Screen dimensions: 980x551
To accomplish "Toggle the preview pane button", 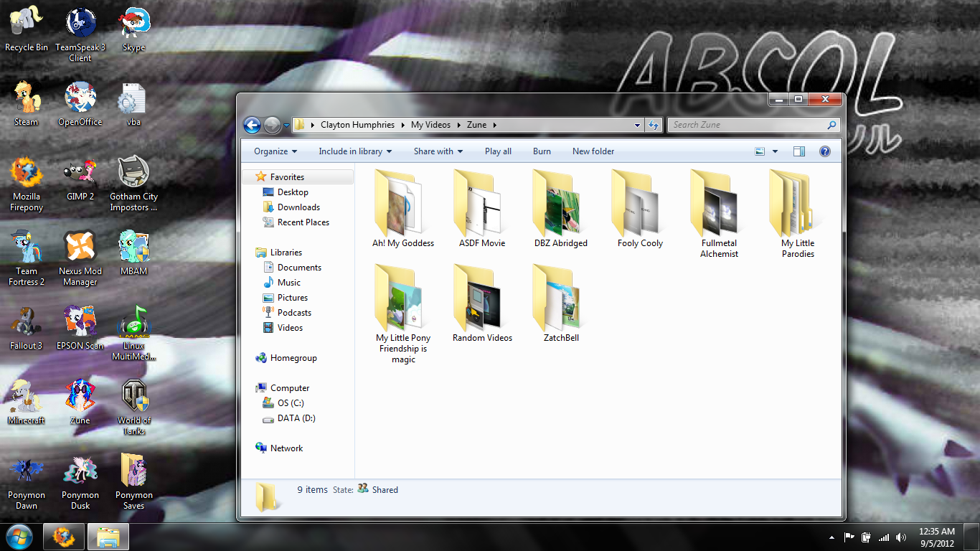I will (799, 151).
